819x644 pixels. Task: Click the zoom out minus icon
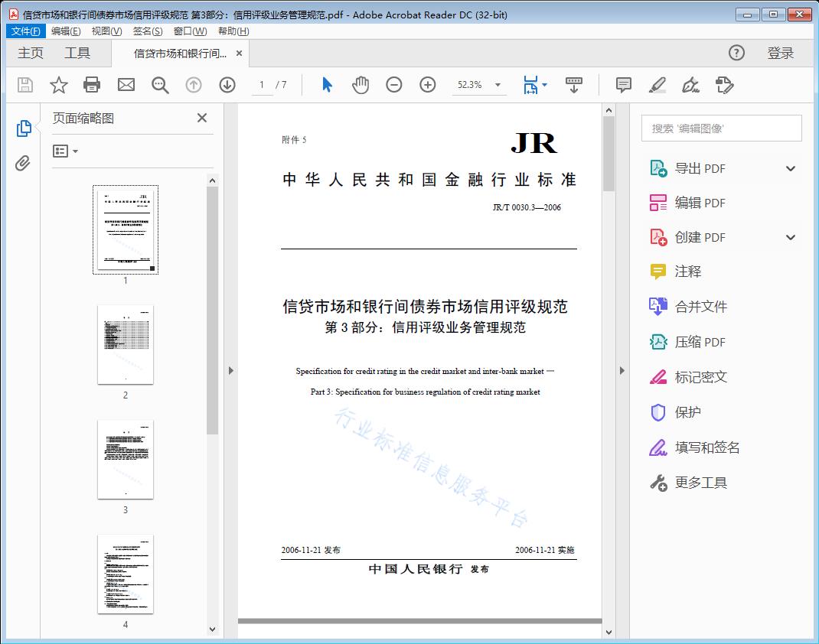click(394, 85)
